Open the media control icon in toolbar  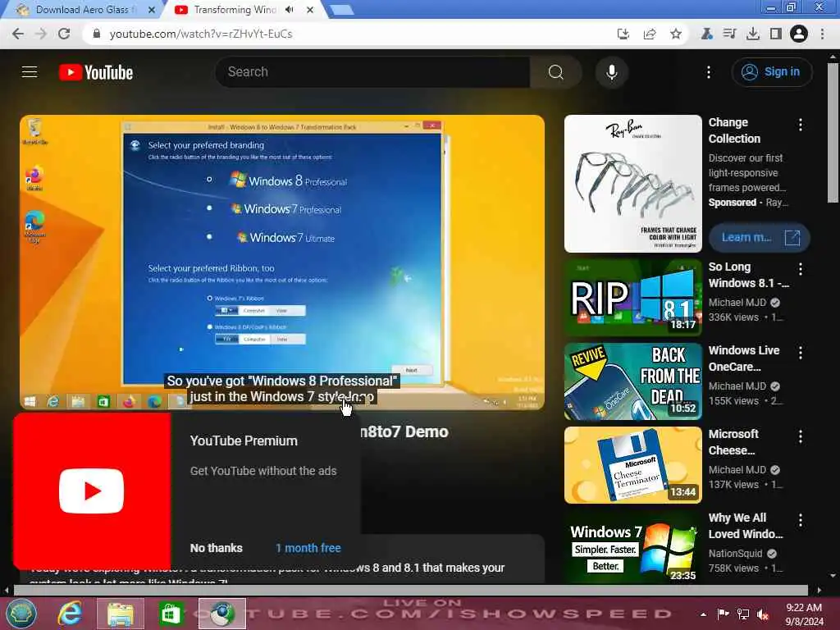pos(729,34)
